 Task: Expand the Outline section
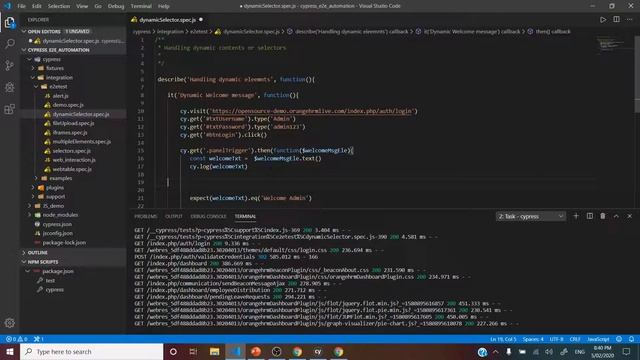(73, 253)
